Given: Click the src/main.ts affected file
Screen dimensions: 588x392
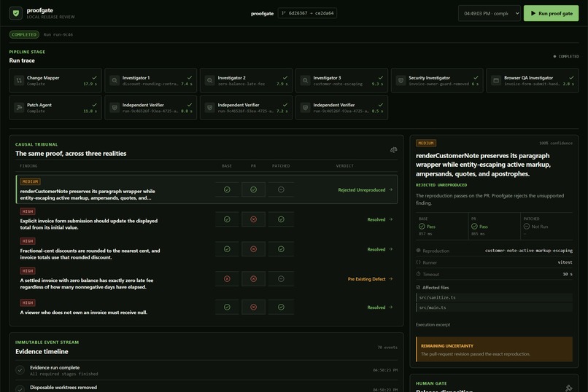Looking at the screenshot, I should 494,307.
